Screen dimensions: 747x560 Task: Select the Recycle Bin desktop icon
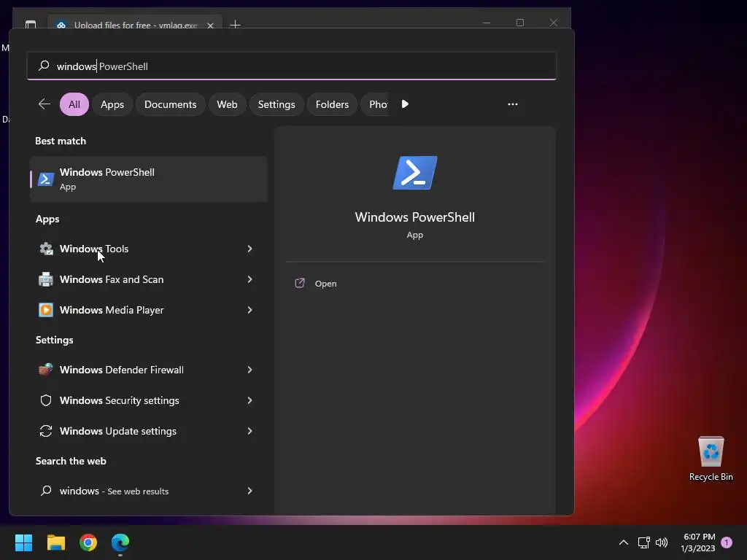coord(711,459)
